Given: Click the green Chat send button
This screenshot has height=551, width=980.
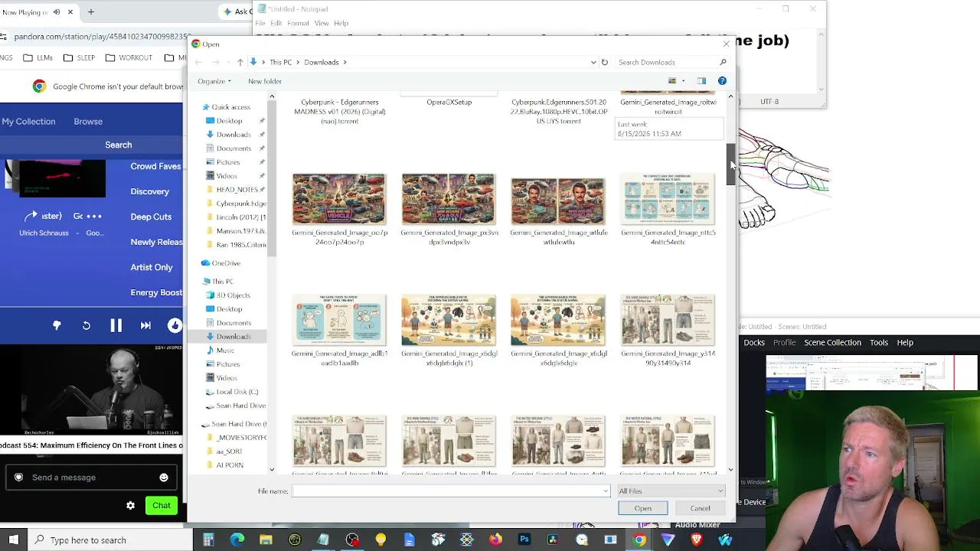Looking at the screenshot, I should (162, 505).
